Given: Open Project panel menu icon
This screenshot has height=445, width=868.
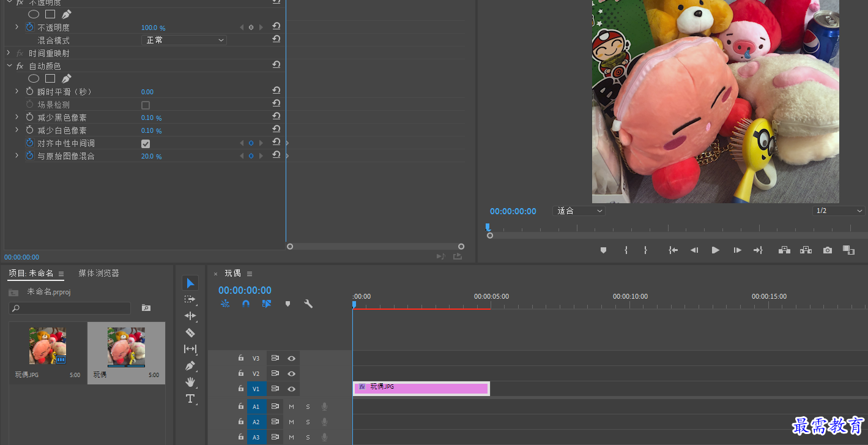Looking at the screenshot, I should coord(61,274).
